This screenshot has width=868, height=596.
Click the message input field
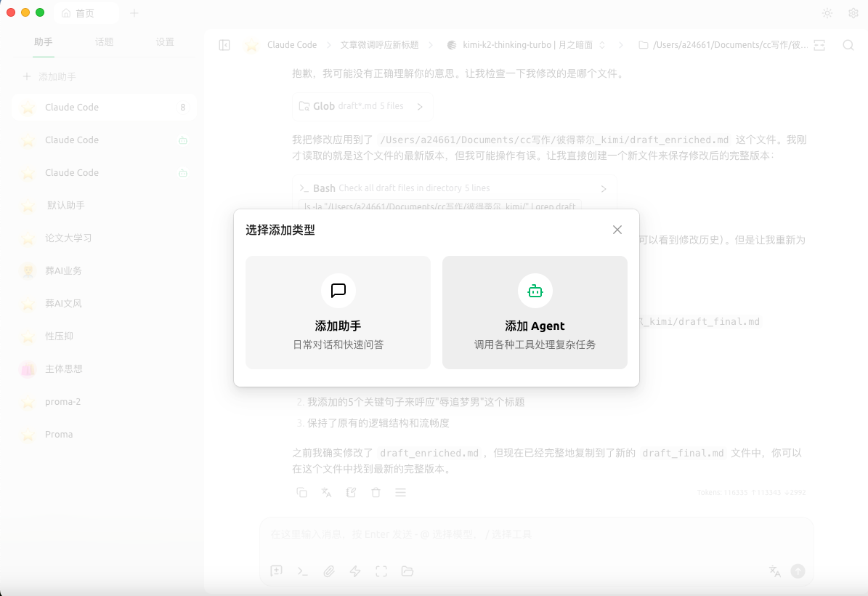(x=536, y=534)
